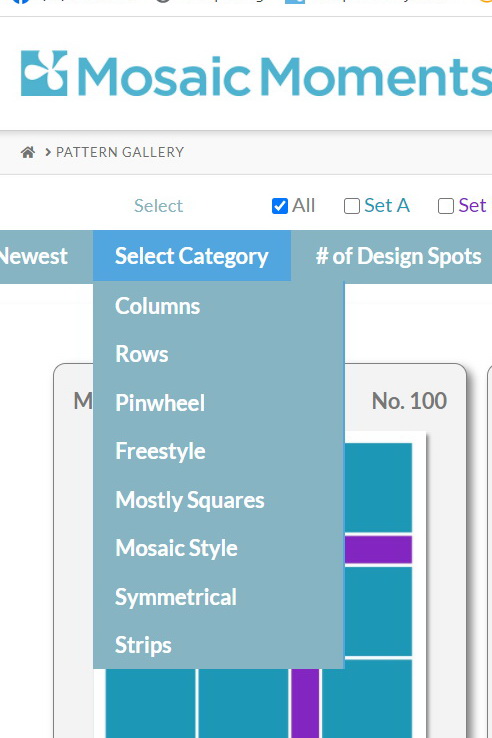
Task: Choose Columns category
Action: [x=218, y=306]
